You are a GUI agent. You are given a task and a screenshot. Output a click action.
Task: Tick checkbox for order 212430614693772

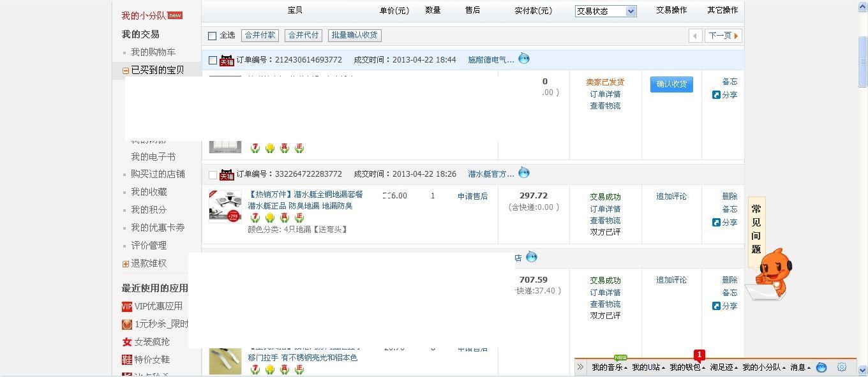(213, 60)
